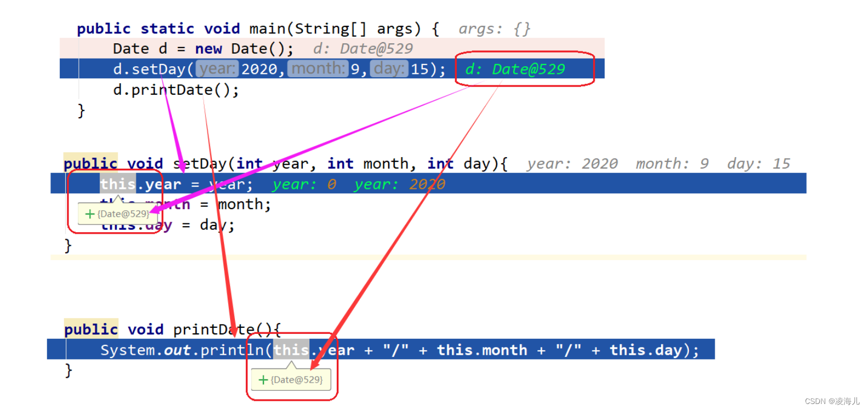
Task: Click the gray 'd: Date@529' inline hint
Action: tap(363, 49)
